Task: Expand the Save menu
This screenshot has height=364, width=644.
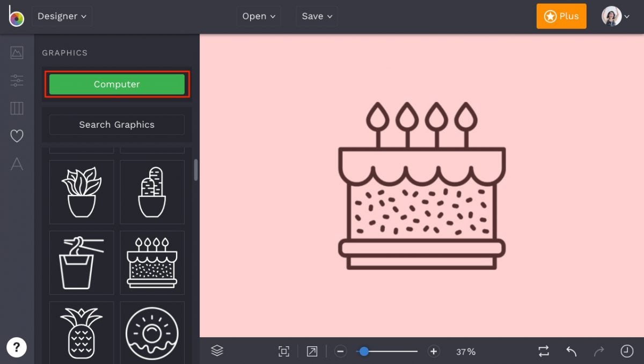Action: [317, 16]
